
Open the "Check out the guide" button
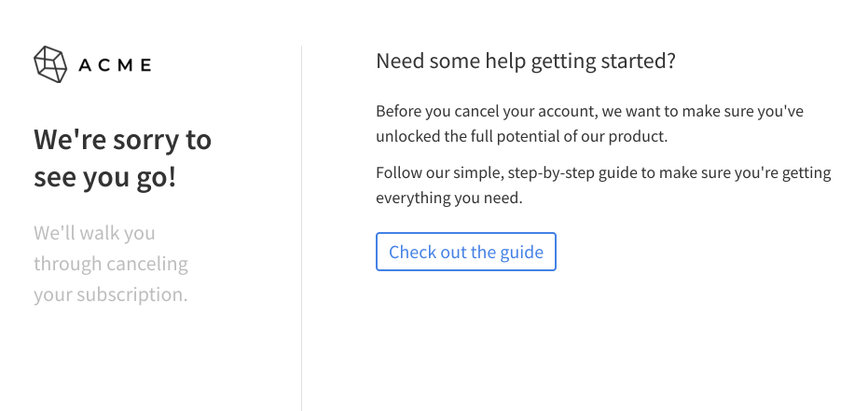point(465,252)
